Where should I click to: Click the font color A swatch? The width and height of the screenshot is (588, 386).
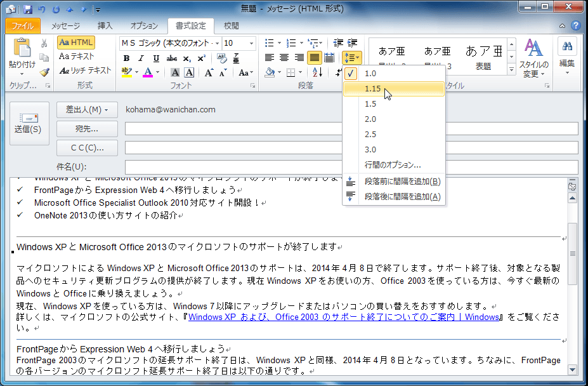[x=148, y=72]
